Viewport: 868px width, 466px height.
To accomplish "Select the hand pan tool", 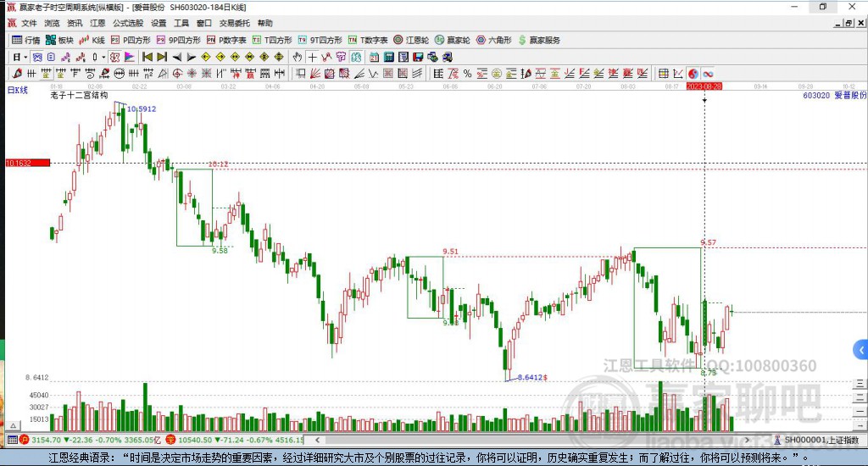I will click(298, 57).
